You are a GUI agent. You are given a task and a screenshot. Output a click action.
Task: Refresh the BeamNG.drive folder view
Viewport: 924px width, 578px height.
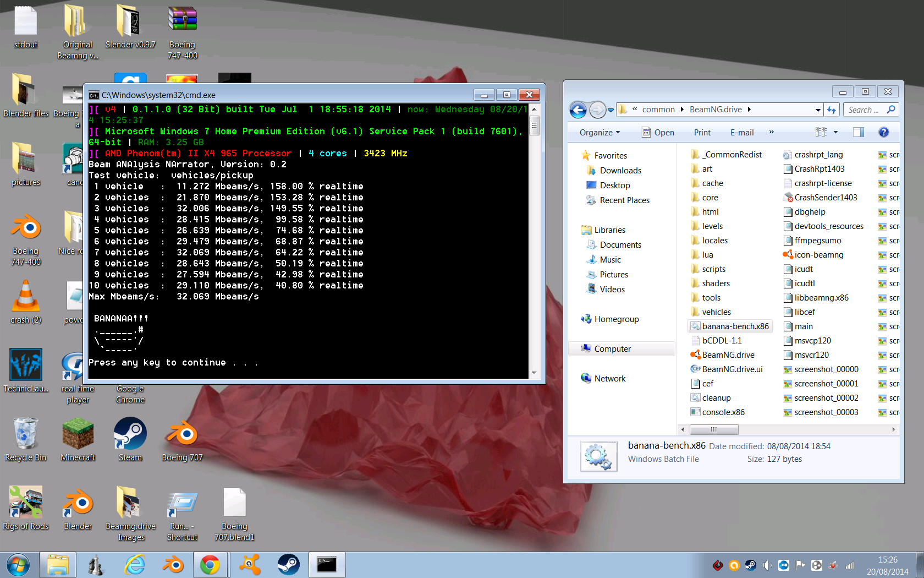832,110
